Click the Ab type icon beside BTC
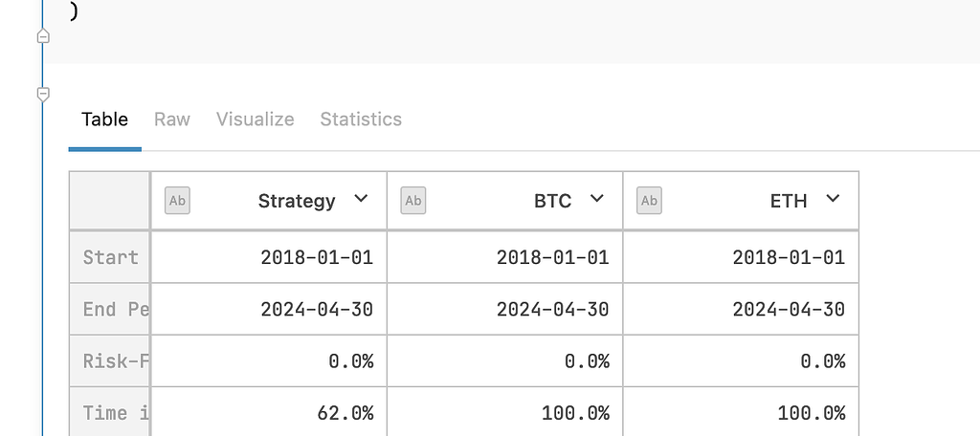980x436 pixels. pos(413,201)
